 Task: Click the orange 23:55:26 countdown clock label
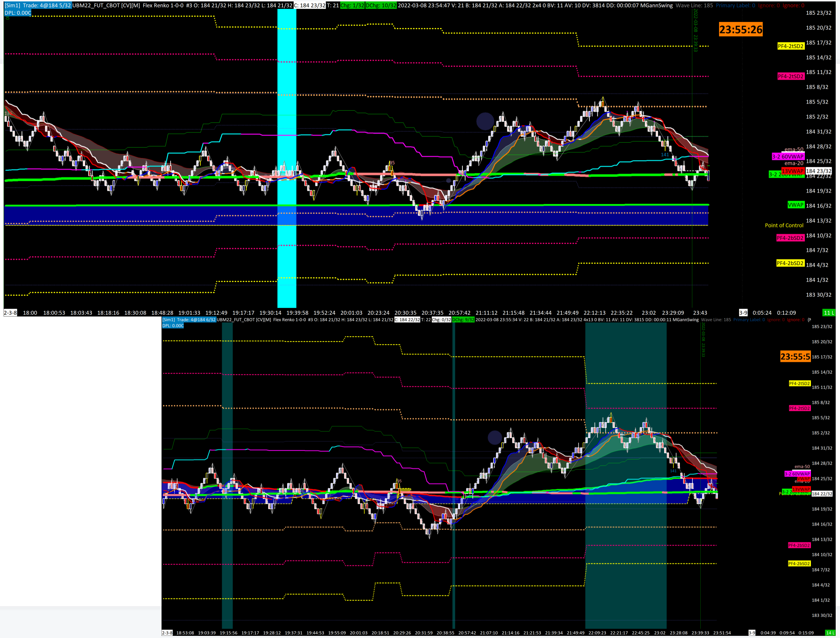[x=740, y=29]
